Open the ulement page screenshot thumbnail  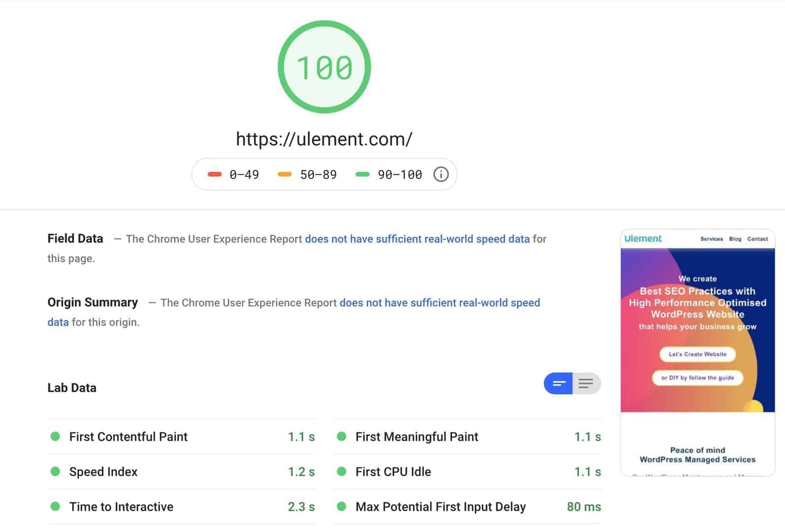coord(697,353)
